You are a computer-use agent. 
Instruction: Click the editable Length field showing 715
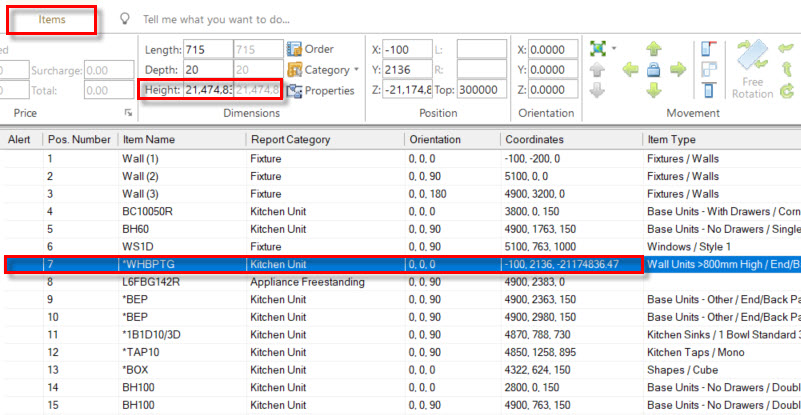pyautogui.click(x=208, y=50)
